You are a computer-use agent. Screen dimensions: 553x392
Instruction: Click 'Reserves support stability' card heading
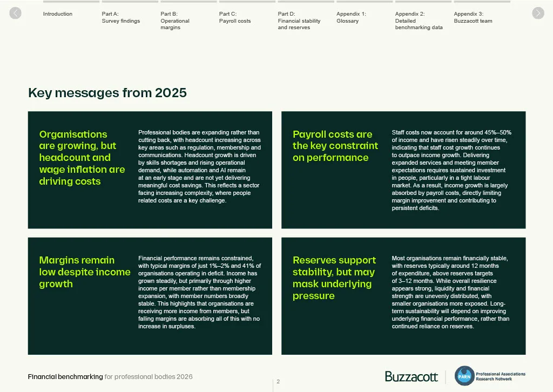(334, 278)
